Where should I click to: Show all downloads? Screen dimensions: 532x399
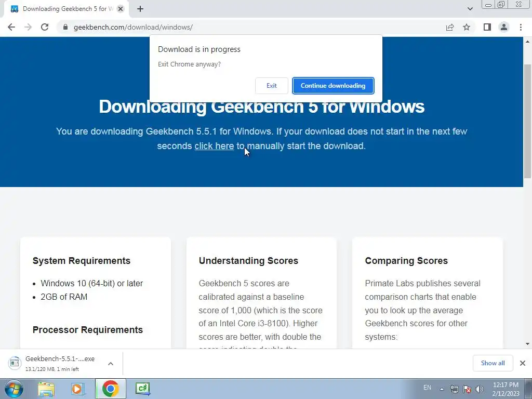pos(493,363)
